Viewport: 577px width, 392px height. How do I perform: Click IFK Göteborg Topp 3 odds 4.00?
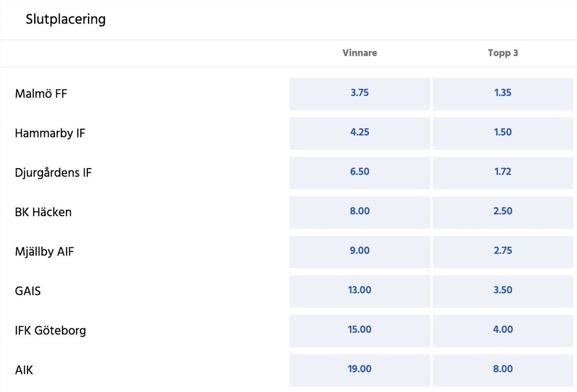point(503,331)
